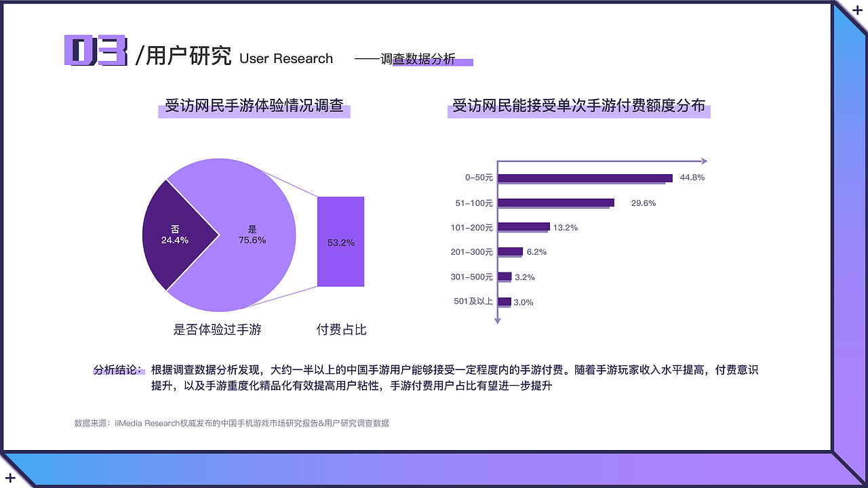The image size is (868, 488).
Task: Click the 是否体验过手游 caption below pie chart
Action: [218, 329]
